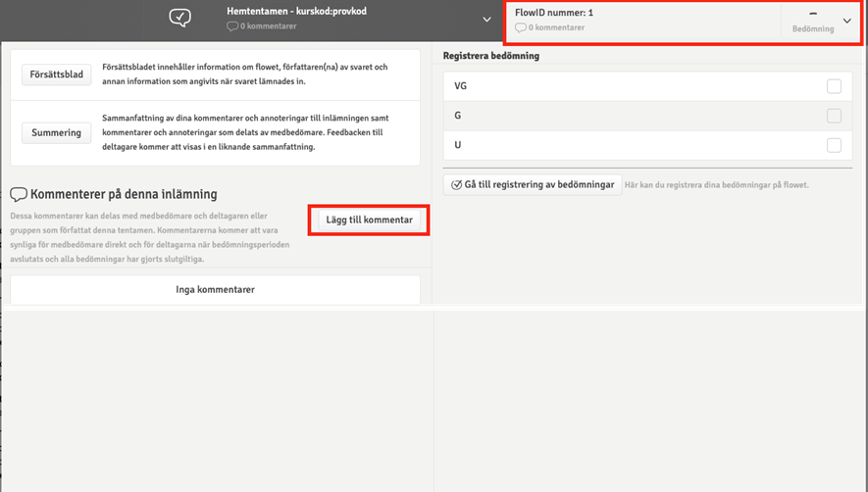This screenshot has height=492, width=868.
Task: Click the assessment speech-bubble check icon in header
Action: (179, 18)
